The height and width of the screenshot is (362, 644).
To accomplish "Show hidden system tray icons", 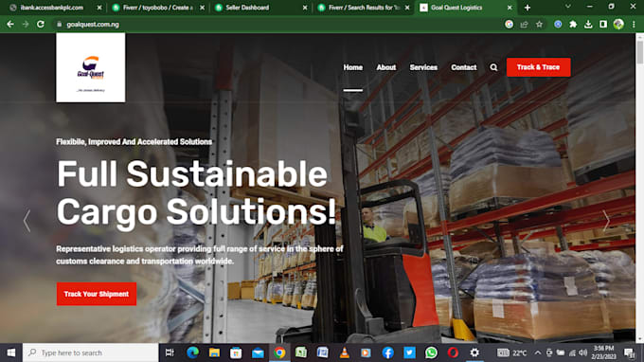I will click(538, 353).
